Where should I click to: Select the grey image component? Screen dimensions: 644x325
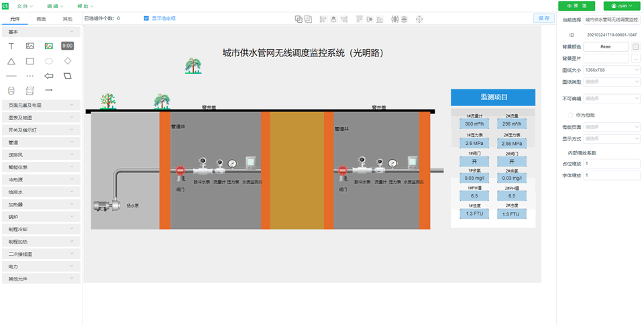(x=30, y=46)
